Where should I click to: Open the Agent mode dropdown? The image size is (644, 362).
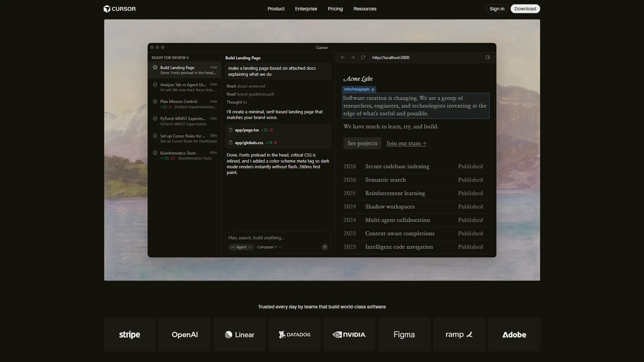pos(241,247)
